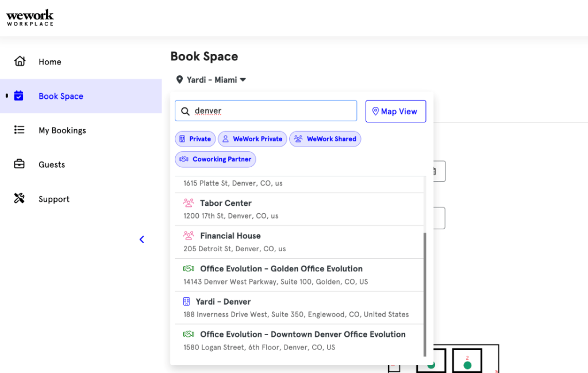
Task: Click the building icon in Private chip
Action: click(182, 139)
